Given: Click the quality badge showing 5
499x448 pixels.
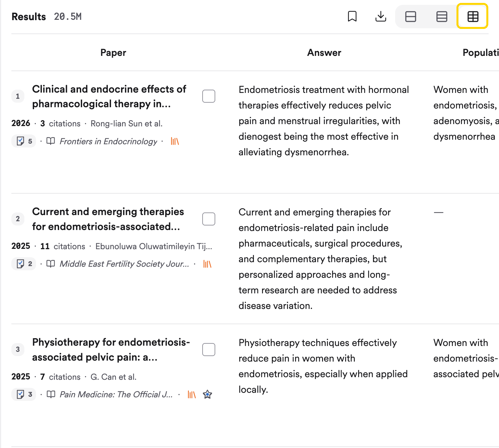Looking at the screenshot, I should (x=24, y=141).
